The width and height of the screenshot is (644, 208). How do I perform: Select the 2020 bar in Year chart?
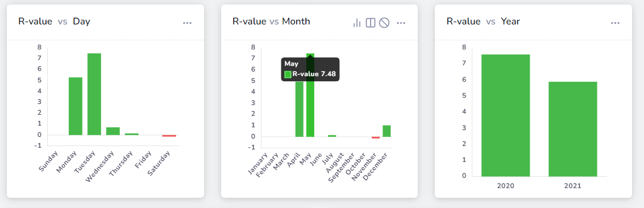pos(505,115)
